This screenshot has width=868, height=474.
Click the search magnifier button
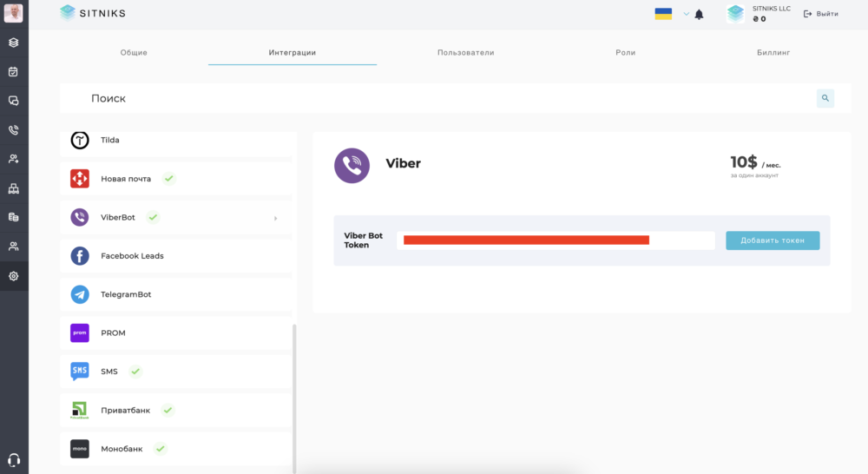(x=825, y=98)
